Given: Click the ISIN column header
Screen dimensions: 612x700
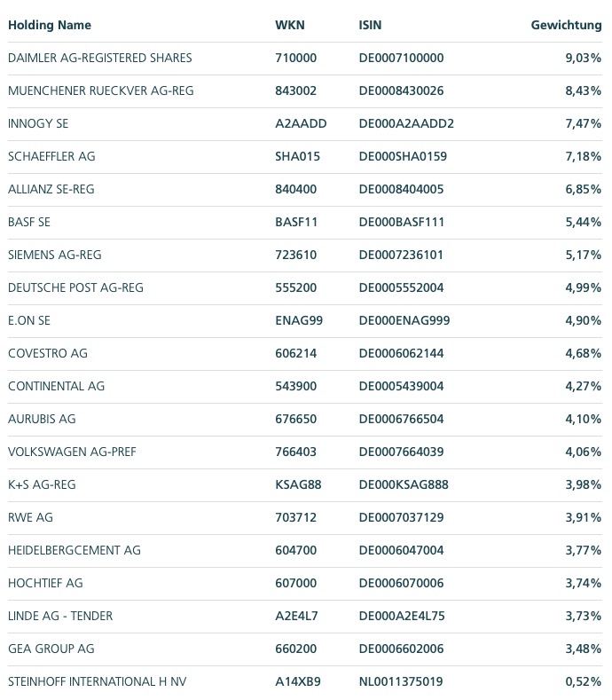Looking at the screenshot, I should [370, 25].
